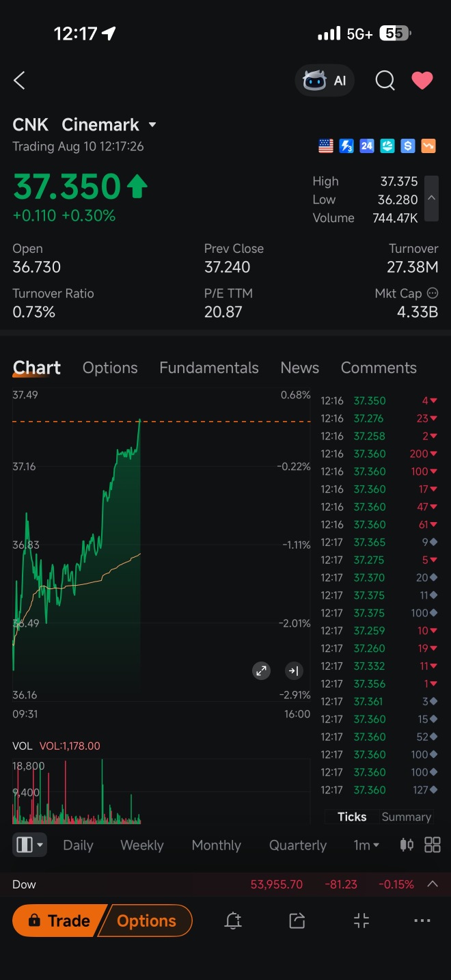
Task: Tap the US flag market icon
Action: (326, 146)
